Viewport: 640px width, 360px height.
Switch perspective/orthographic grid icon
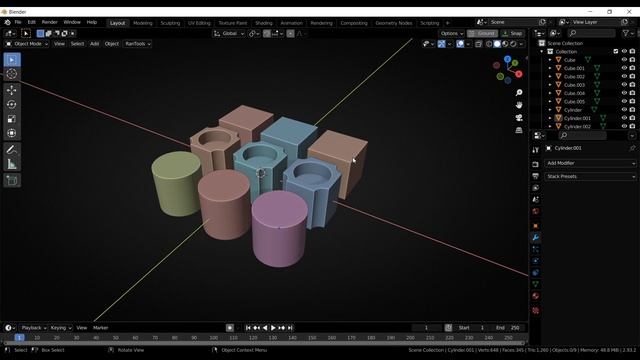(519, 130)
